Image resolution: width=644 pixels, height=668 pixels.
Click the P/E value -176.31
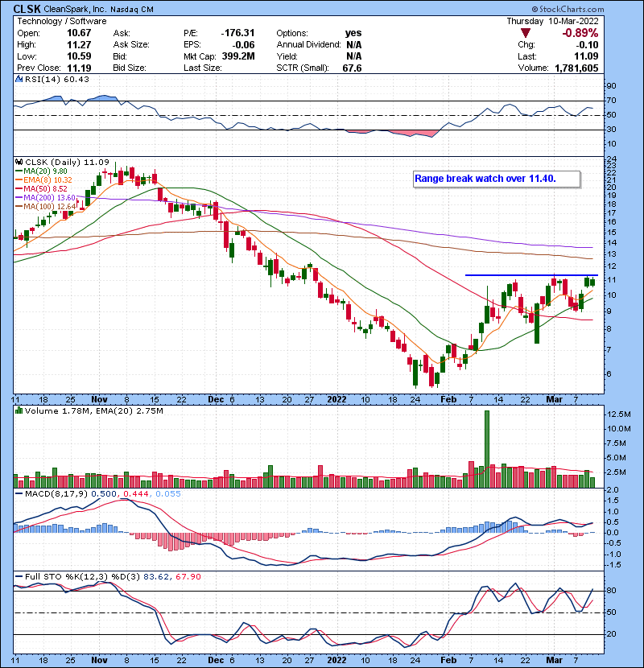tap(237, 33)
